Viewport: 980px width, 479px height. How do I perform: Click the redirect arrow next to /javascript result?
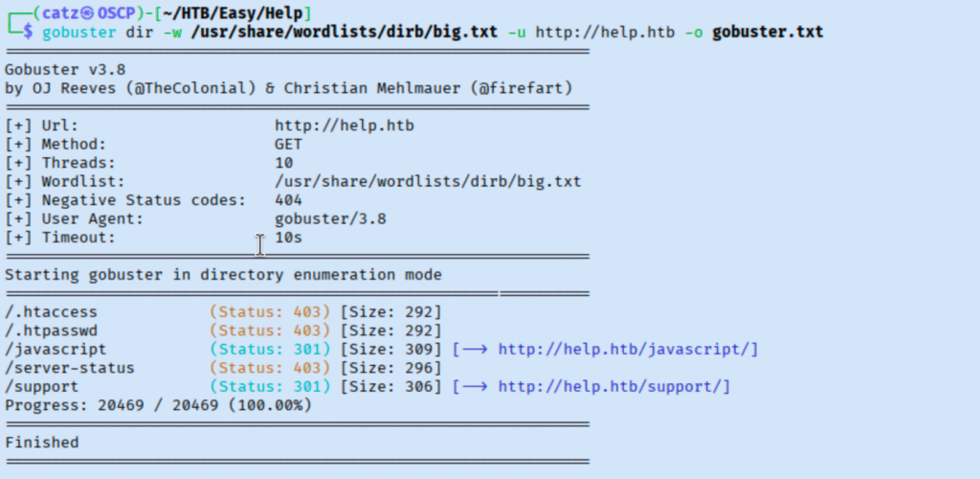(x=476, y=350)
